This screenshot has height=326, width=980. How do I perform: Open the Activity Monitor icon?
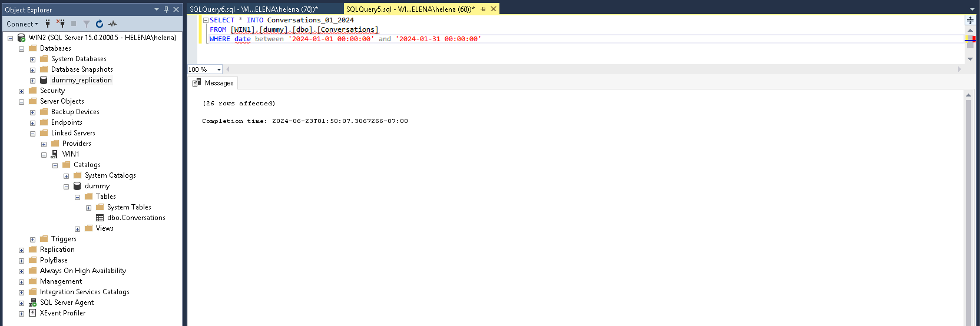pos(112,24)
